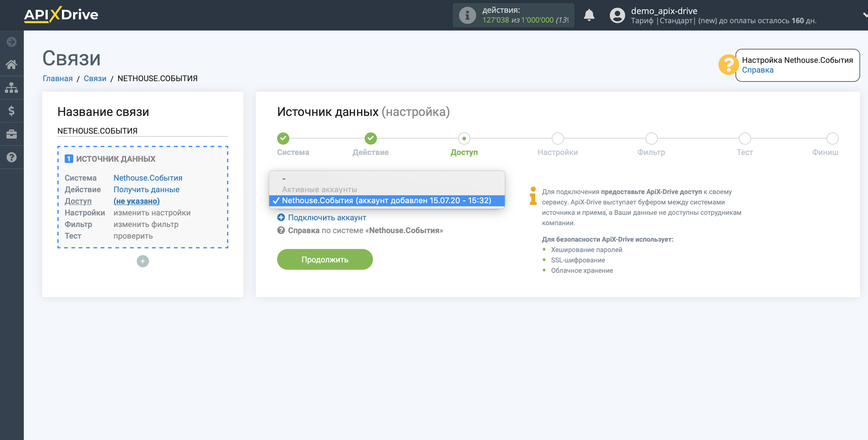The image size is (868, 440).
Task: Open briefcase icon in sidebar
Action: click(12, 134)
